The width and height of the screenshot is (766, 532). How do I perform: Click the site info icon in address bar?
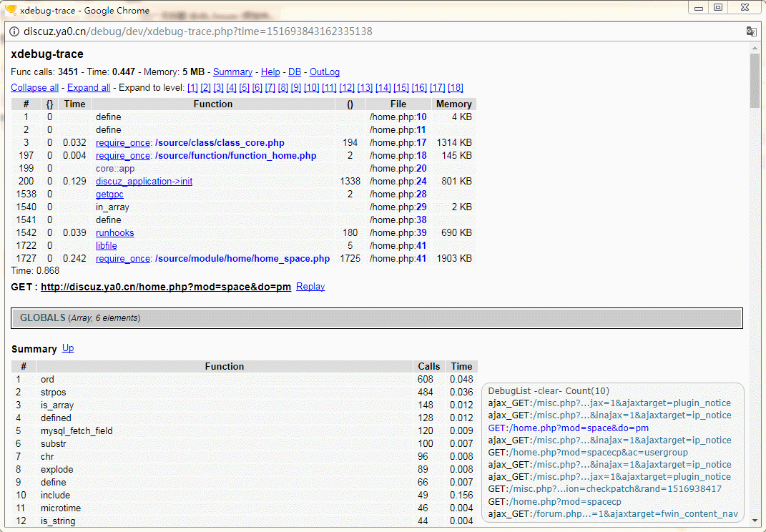(x=14, y=31)
